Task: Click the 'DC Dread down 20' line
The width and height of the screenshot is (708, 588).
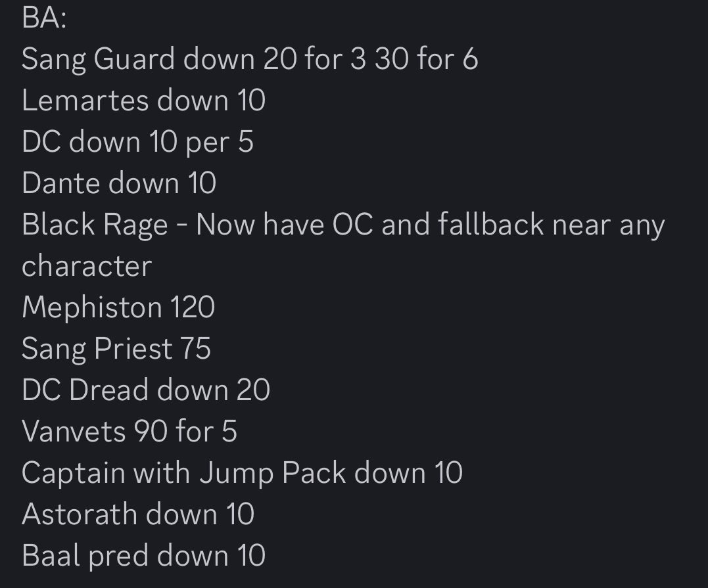Action: tap(146, 390)
